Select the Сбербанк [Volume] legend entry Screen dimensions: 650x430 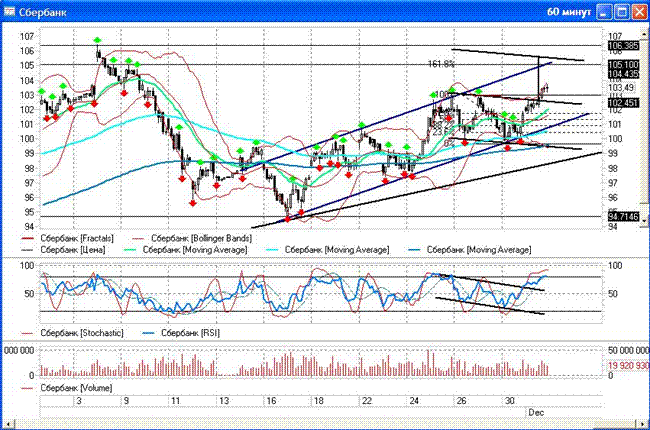[66, 388]
